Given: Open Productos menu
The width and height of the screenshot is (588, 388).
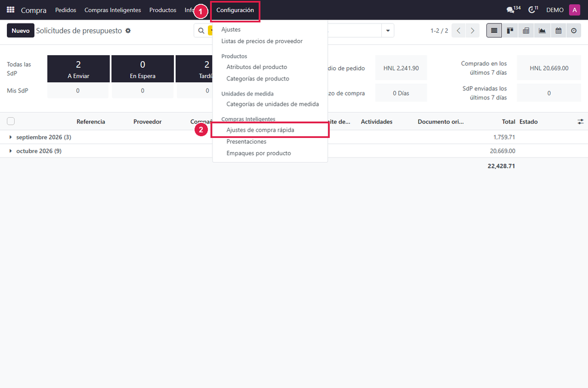Looking at the screenshot, I should pyautogui.click(x=163, y=10).
